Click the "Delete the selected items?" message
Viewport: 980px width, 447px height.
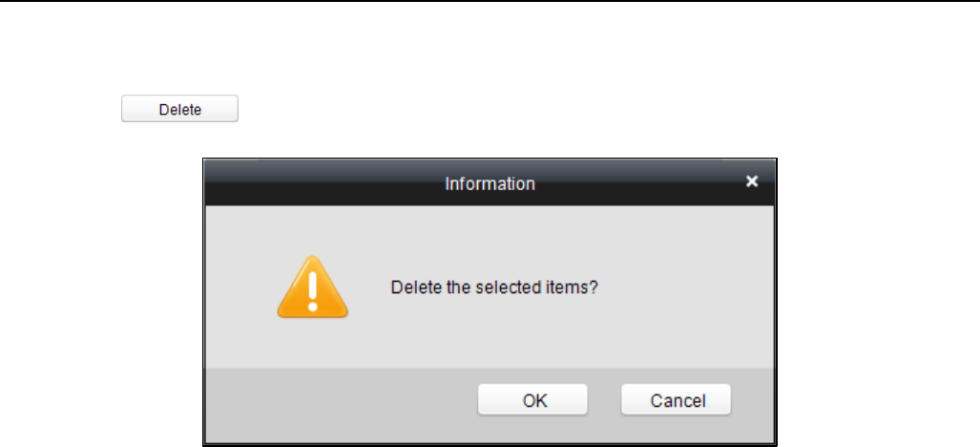point(494,287)
